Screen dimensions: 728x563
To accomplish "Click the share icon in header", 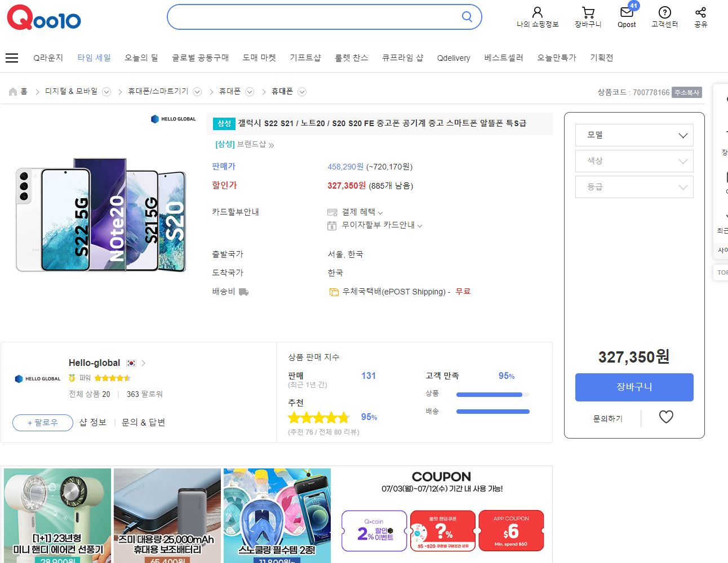I will [x=700, y=12].
